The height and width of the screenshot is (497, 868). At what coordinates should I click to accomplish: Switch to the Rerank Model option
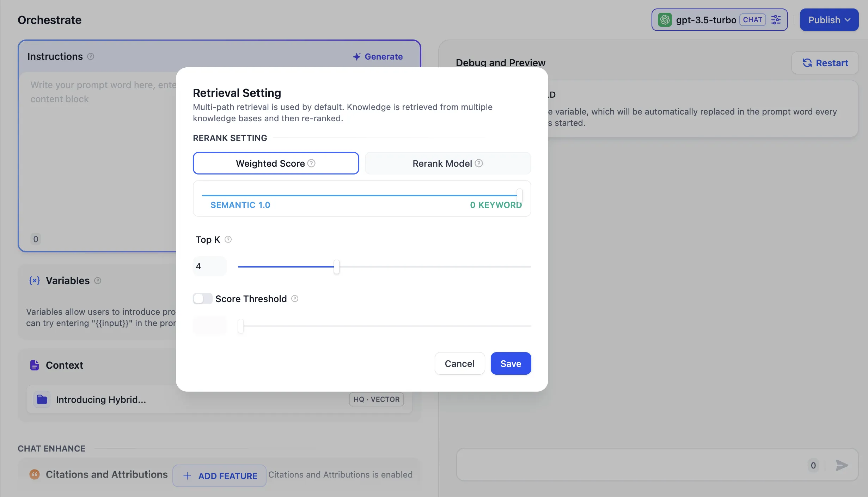[442, 163]
